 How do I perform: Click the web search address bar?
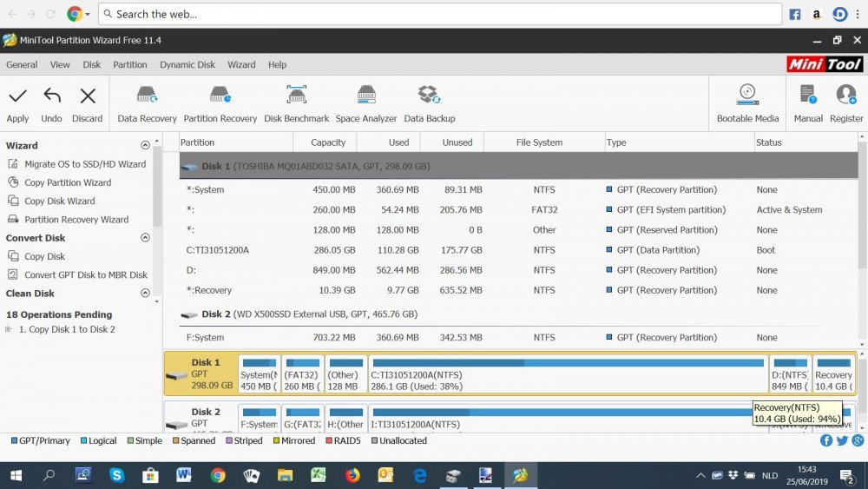[440, 14]
